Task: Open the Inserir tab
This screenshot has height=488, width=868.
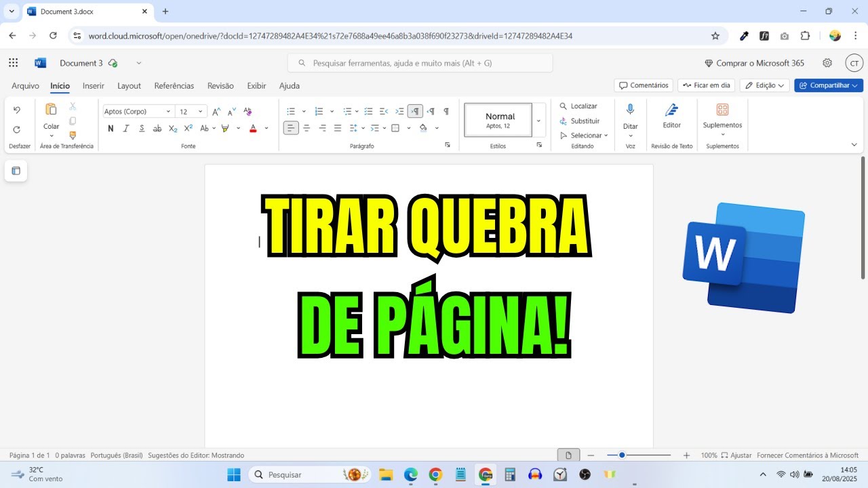Action: pos(94,86)
